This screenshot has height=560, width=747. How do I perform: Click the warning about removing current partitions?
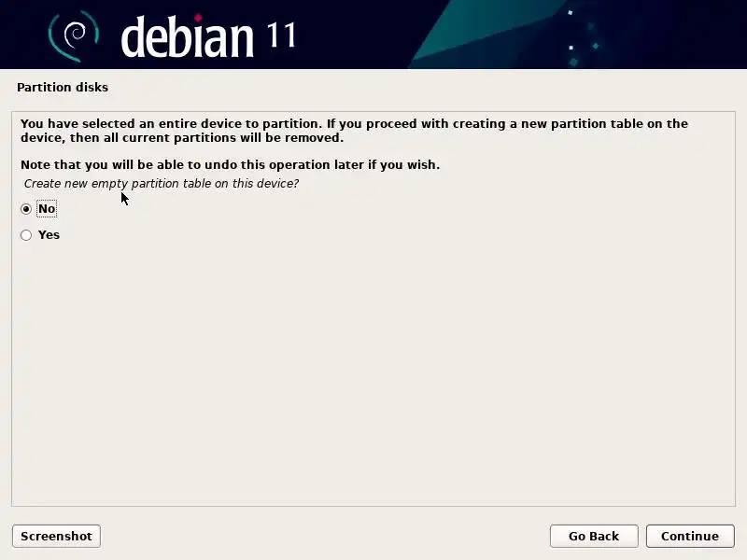pyautogui.click(x=354, y=131)
